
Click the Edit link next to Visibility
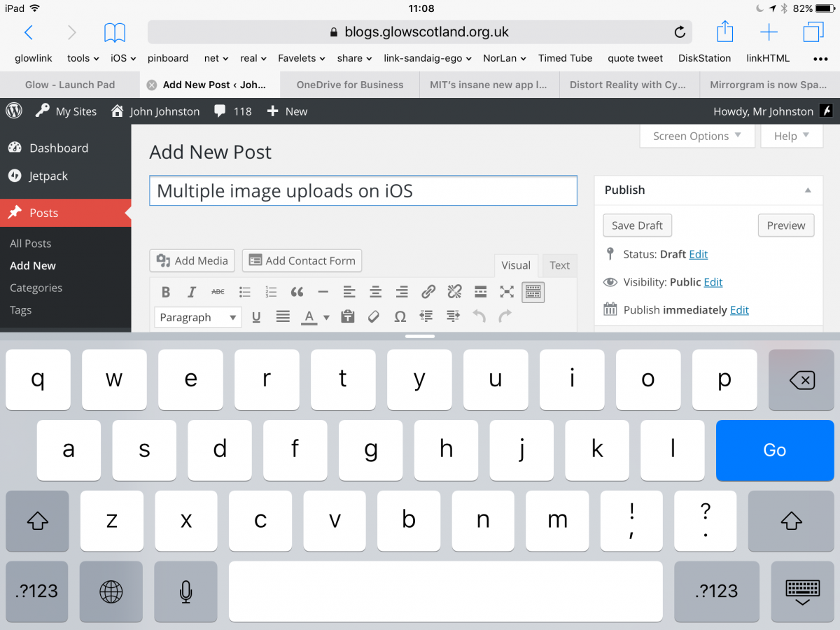713,282
